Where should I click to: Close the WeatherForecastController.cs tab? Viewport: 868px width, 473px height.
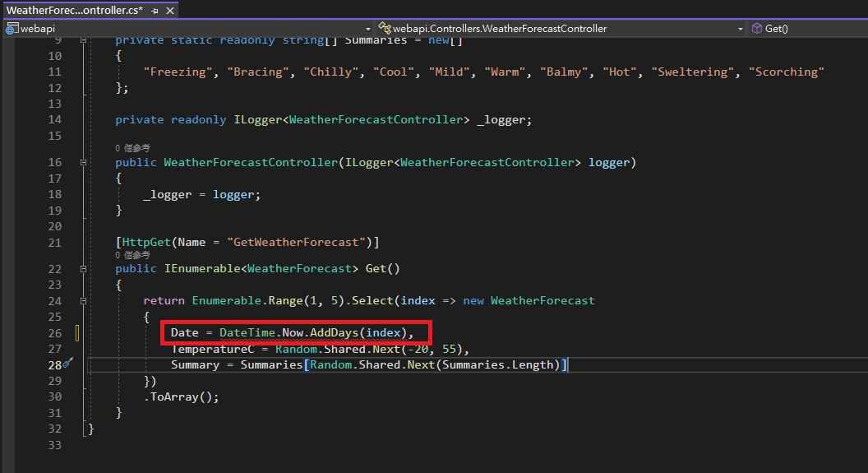(x=170, y=11)
